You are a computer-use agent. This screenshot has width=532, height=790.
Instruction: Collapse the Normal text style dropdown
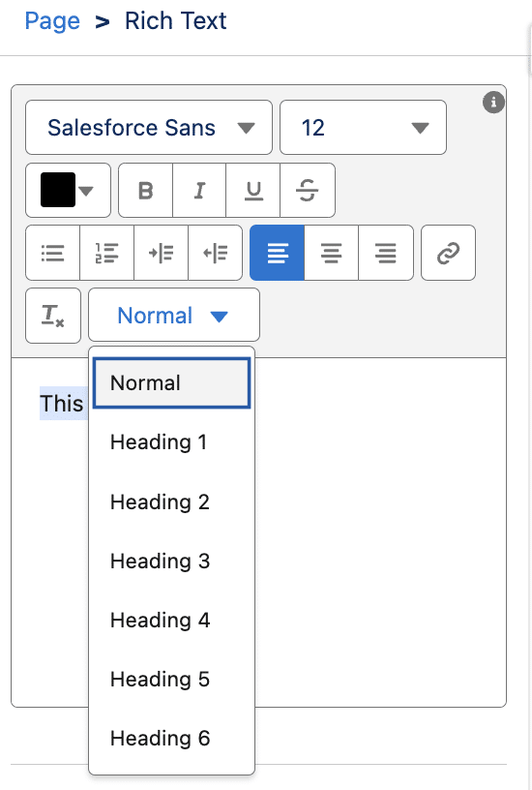174,316
